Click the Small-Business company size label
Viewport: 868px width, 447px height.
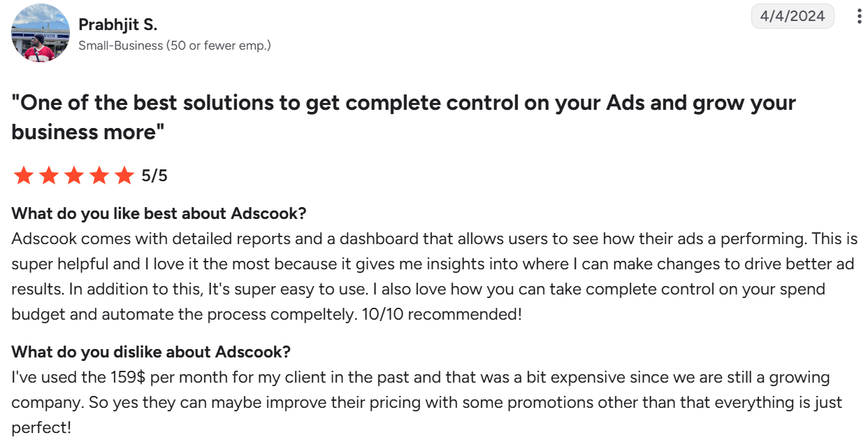[x=175, y=45]
